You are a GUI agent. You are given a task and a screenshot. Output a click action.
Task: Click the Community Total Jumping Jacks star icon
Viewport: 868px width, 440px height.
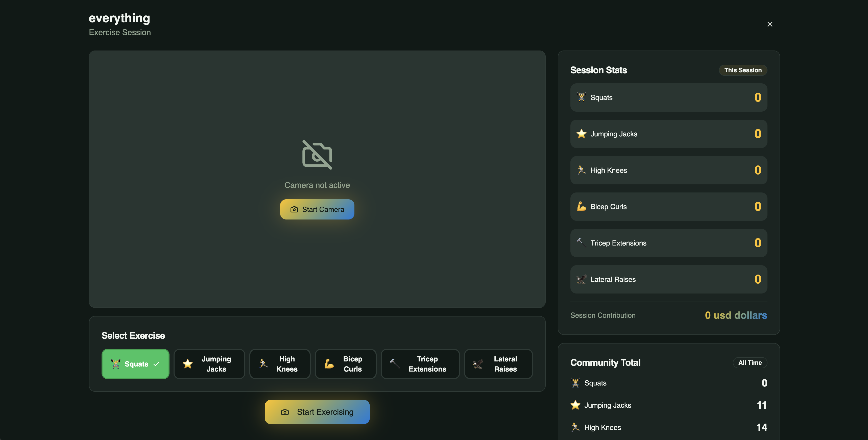coord(575,405)
